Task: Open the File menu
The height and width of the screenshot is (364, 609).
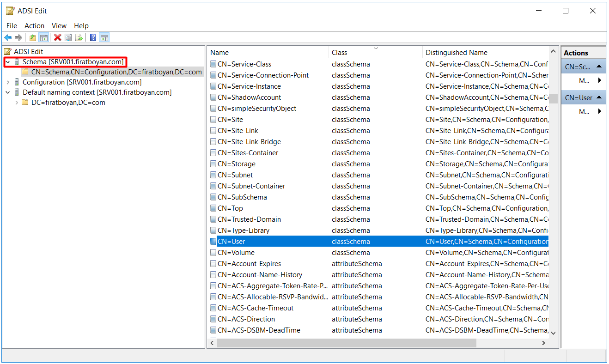Action: click(x=12, y=26)
